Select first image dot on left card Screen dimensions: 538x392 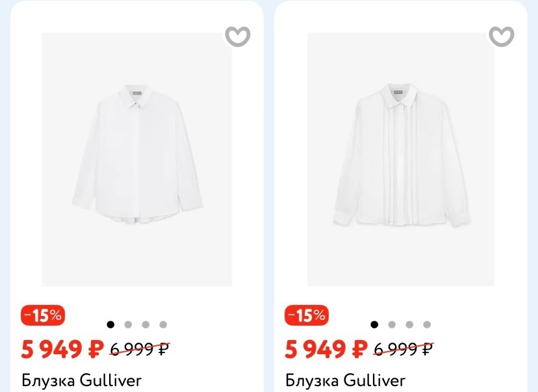110,324
